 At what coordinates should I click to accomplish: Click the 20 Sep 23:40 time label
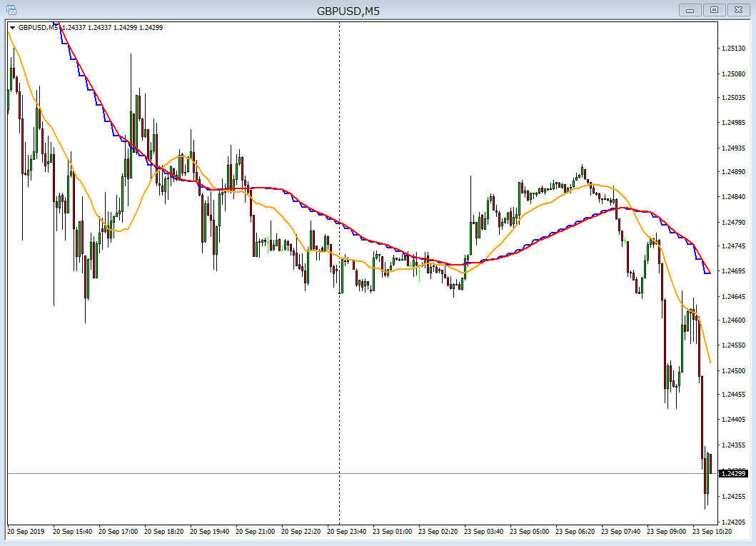(x=347, y=532)
